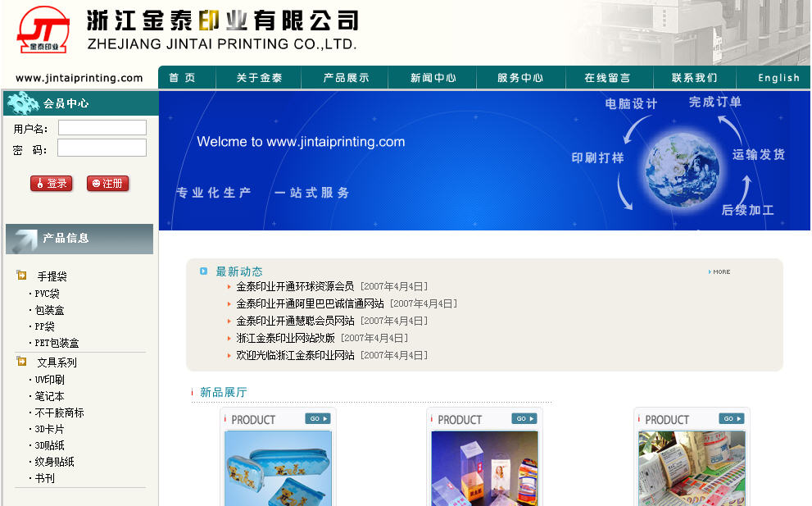
Task: Click the 文具系列 folder icon in sidebar
Action: (x=21, y=362)
